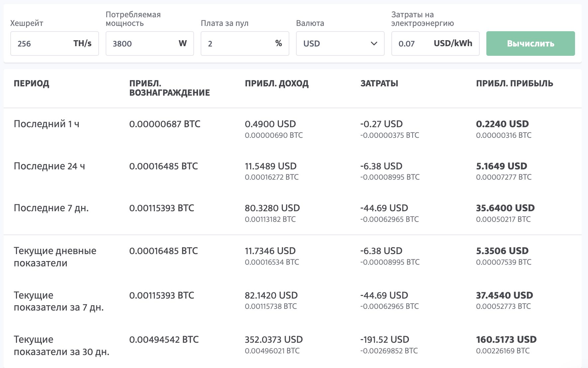Click the TH/s unit label in hashrate field
The height and width of the screenshot is (368, 588).
[x=82, y=43]
